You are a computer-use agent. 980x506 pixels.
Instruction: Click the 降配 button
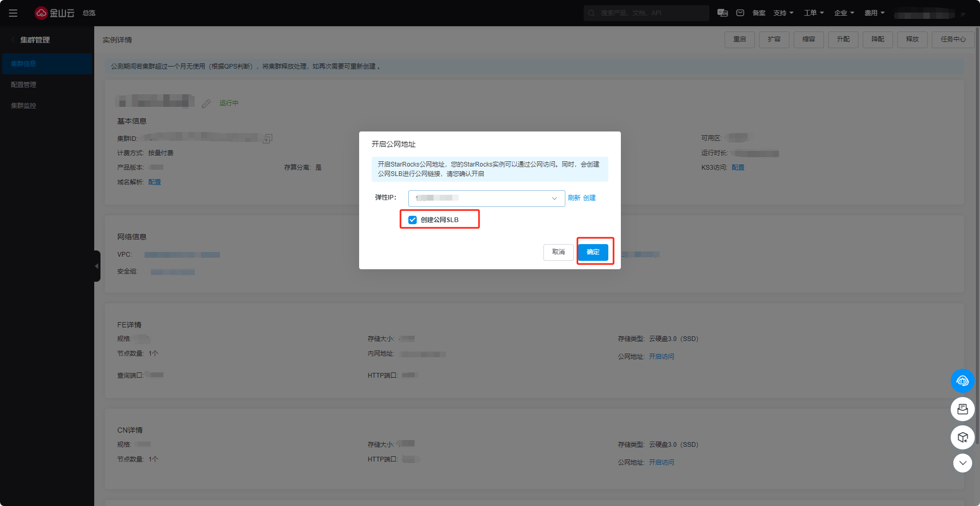pos(878,39)
